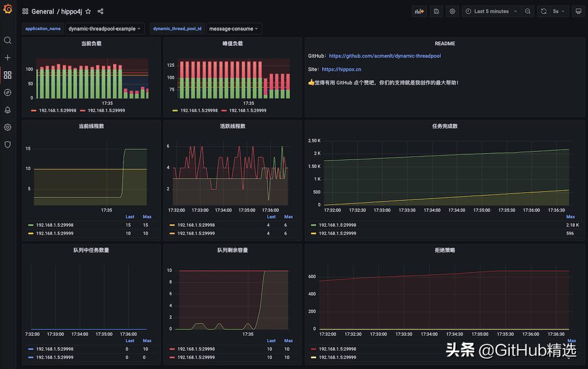This screenshot has width=588, height=369.
Task: Open the GitHub dynamic-threadpool link
Action: [x=385, y=56]
